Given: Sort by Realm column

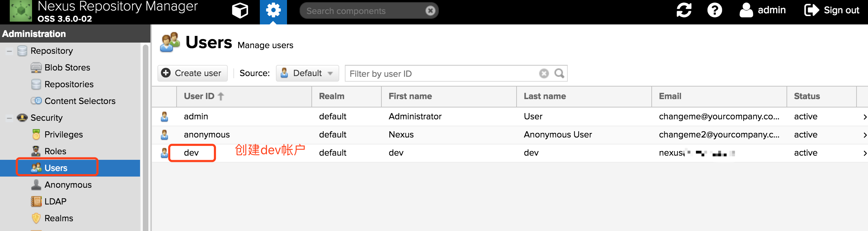Looking at the screenshot, I should coord(347,96).
